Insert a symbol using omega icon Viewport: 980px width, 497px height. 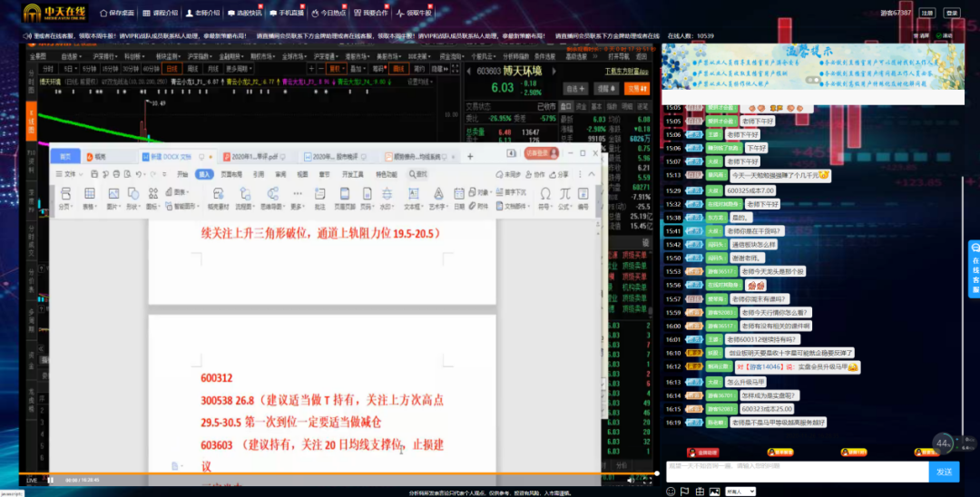(545, 196)
